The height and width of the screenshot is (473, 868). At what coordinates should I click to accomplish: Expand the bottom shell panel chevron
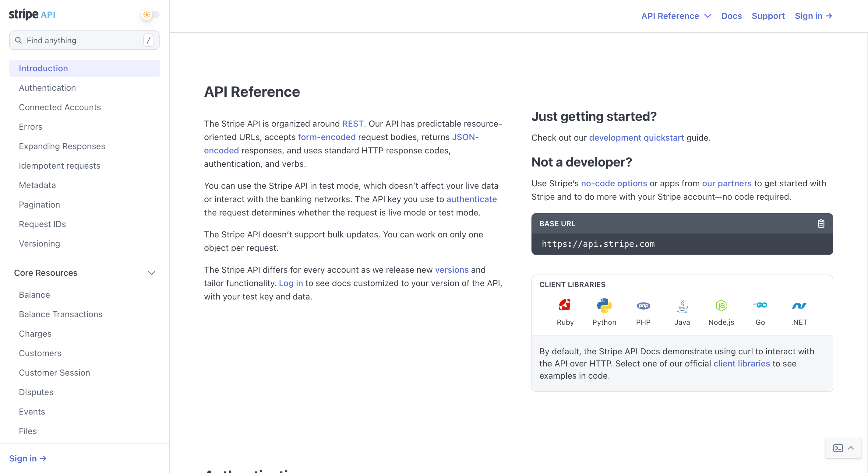[851, 448]
